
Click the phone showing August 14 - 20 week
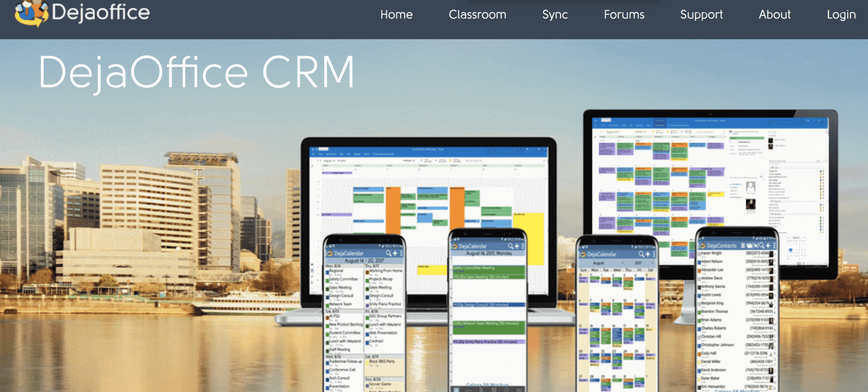pyautogui.click(x=364, y=314)
